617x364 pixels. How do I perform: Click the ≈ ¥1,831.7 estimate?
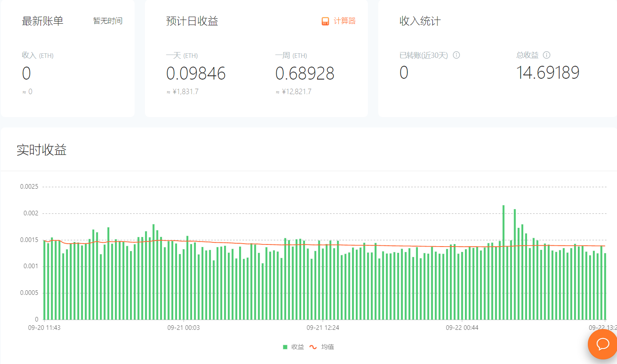pyautogui.click(x=182, y=92)
